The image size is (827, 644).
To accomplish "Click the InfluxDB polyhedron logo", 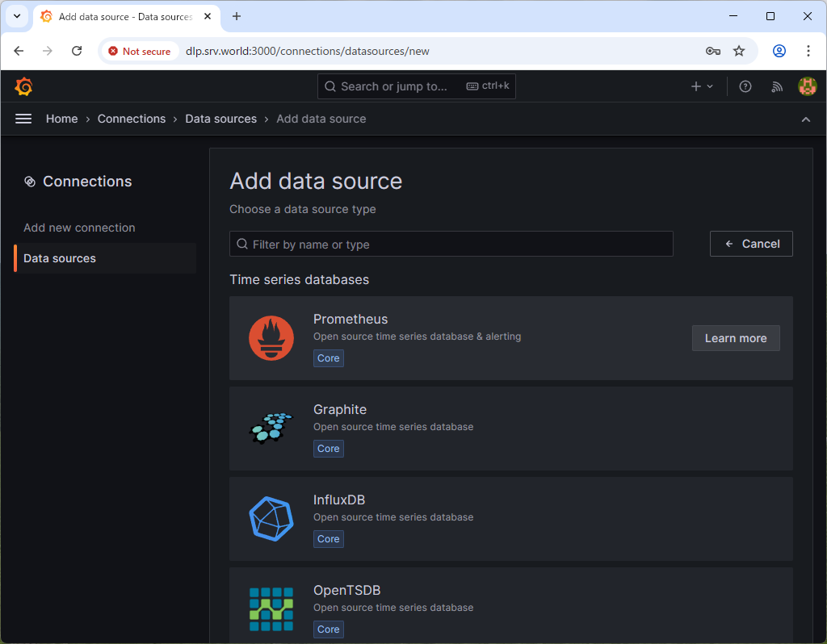I will 271,519.
